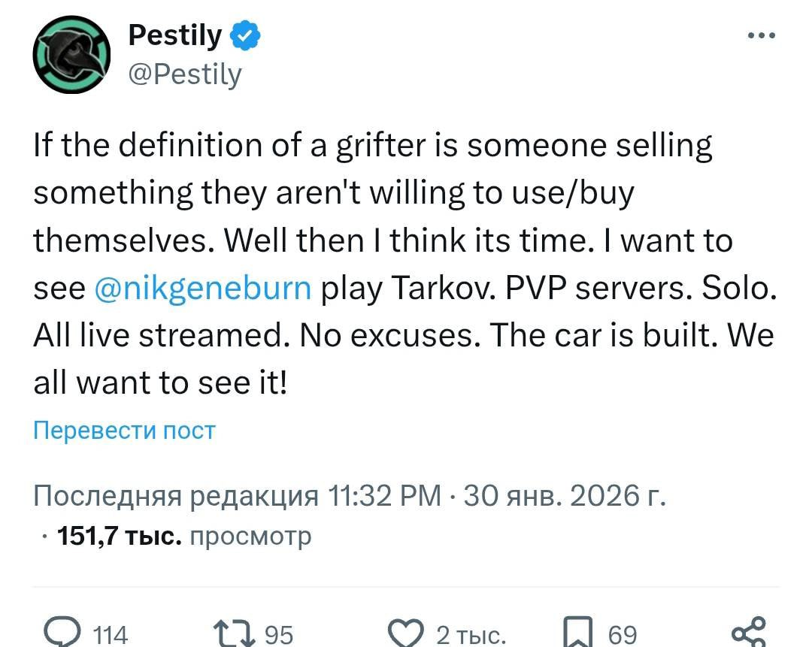Click the repost arrows icon
Image resolution: width=812 pixels, height=647 pixels.
tap(233, 633)
